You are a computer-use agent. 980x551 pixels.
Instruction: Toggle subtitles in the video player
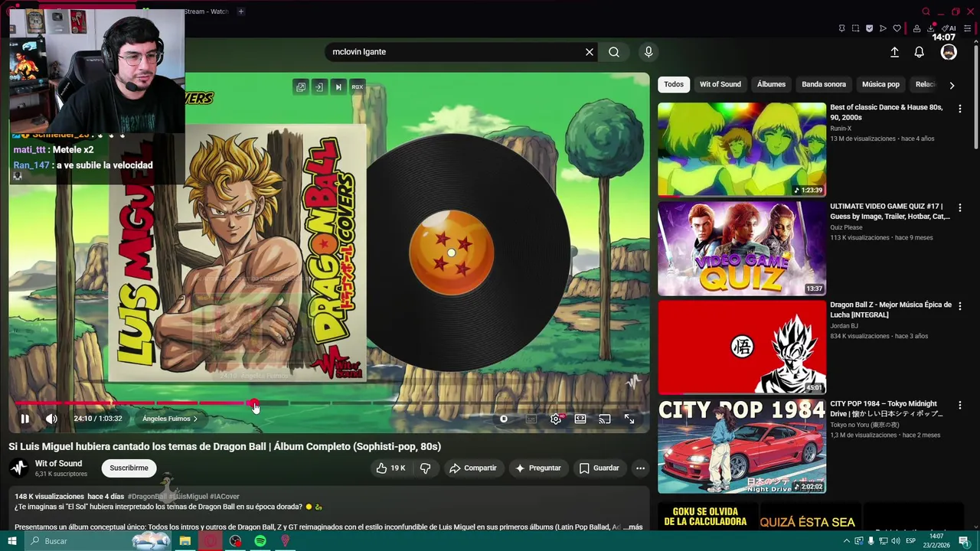tap(531, 419)
